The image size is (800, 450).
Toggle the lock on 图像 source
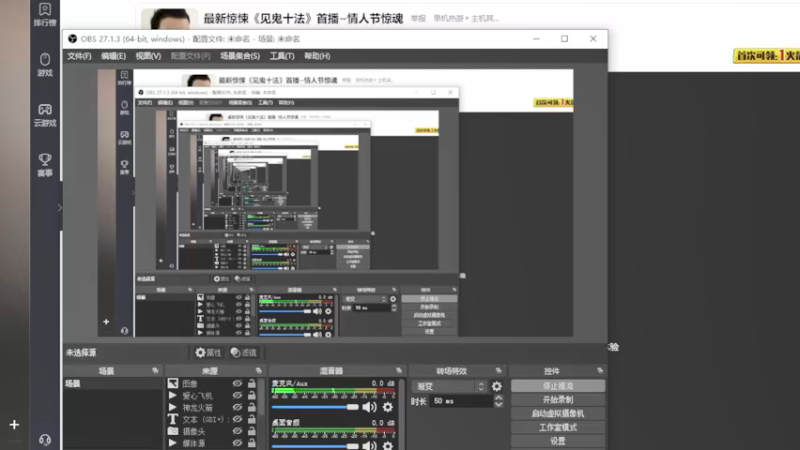coord(252,383)
